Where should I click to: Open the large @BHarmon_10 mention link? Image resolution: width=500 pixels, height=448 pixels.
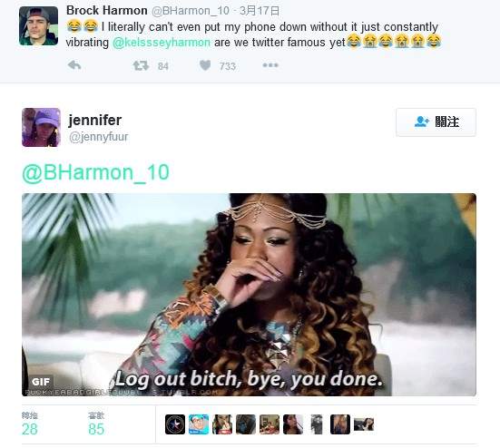pyautogui.click(x=95, y=172)
